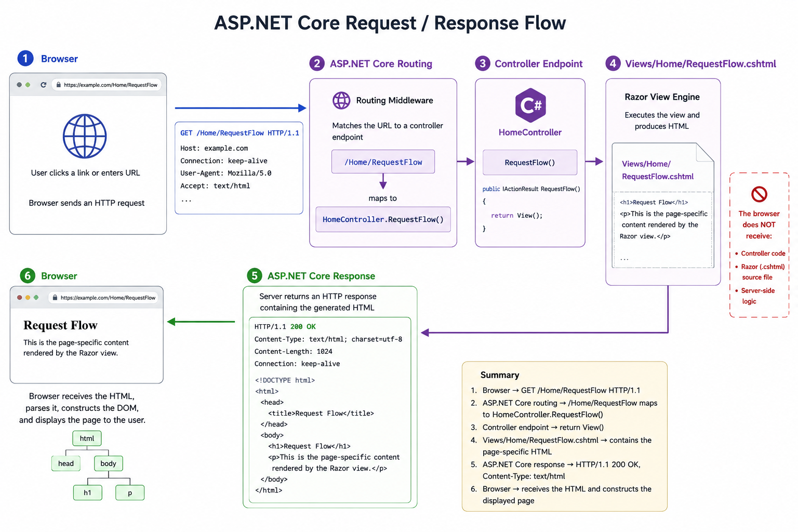Viewport: 798px width, 532px height.
Task: Click the 'ASP.NET Core Routing' section heading
Action: [x=381, y=64]
